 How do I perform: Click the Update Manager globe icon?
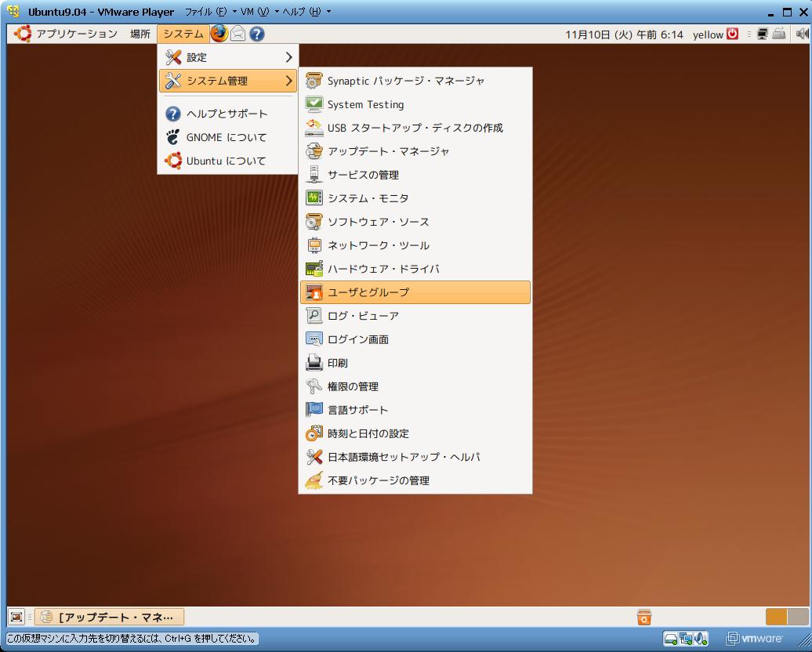click(314, 151)
